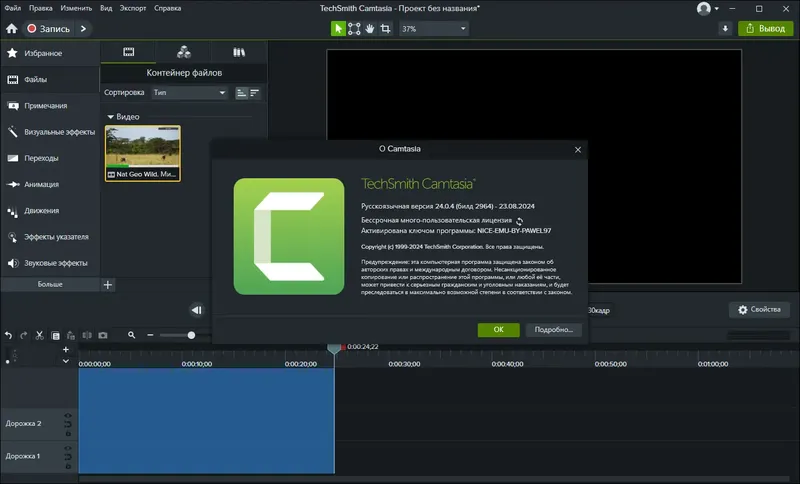This screenshot has width=800, height=484.
Task: Toggle visibility of Дорожка 1
Action: 68,448
